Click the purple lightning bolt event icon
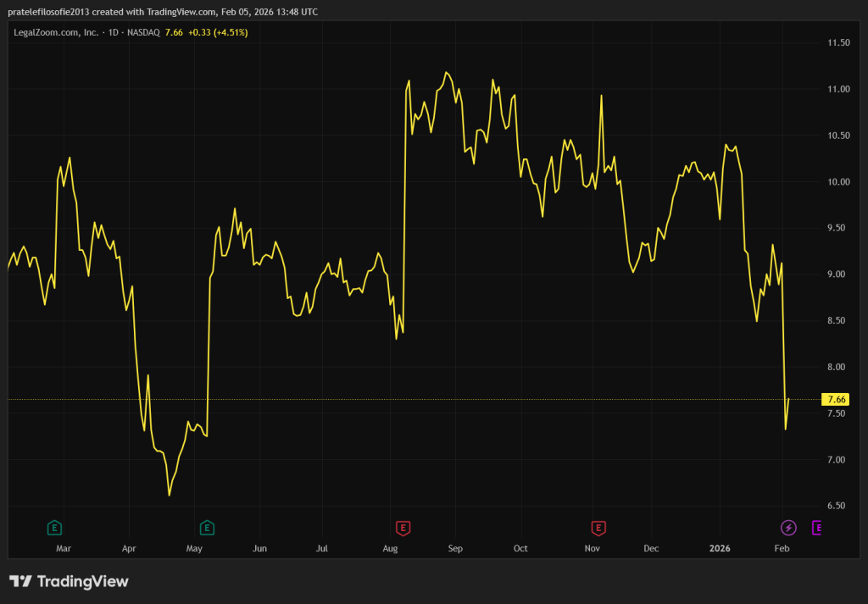Viewport: 868px width, 604px height. click(x=788, y=529)
